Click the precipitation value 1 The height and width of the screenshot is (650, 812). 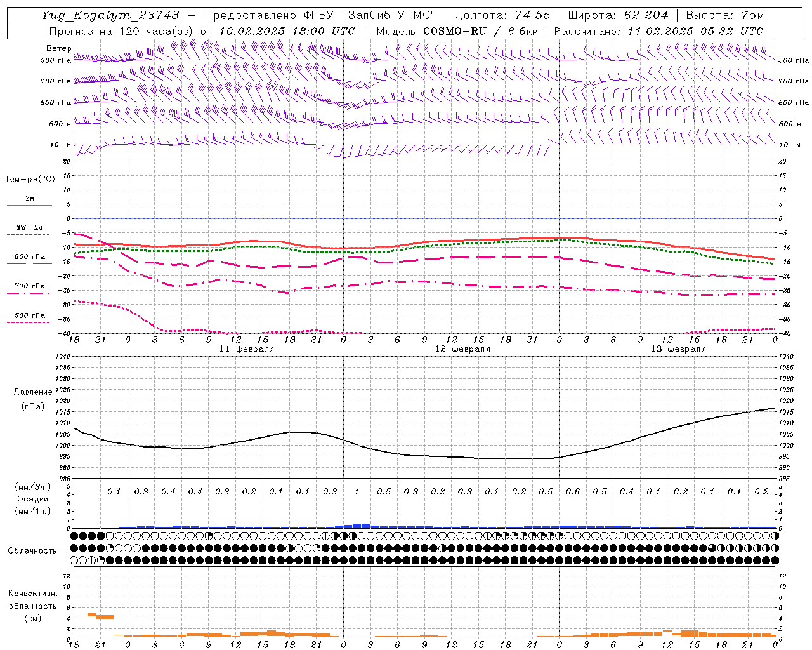(x=357, y=491)
